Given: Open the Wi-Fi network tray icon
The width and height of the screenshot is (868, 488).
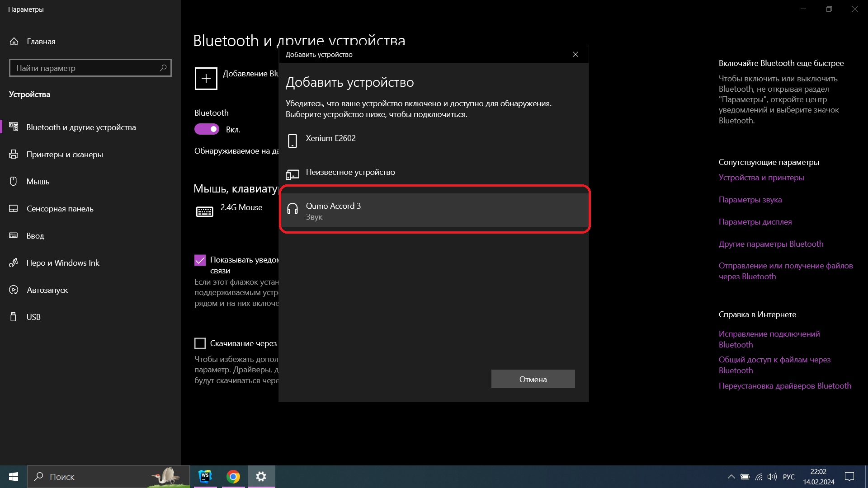Looking at the screenshot, I should (x=759, y=477).
